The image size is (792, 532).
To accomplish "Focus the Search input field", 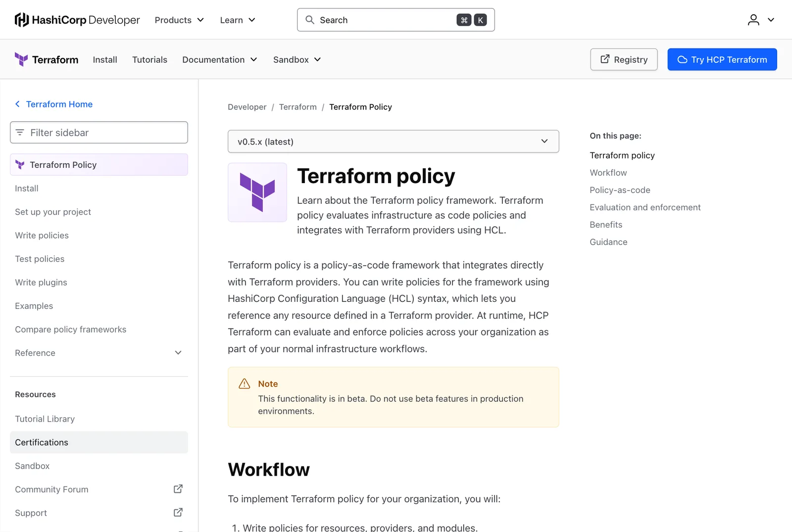I will pyautogui.click(x=396, y=20).
